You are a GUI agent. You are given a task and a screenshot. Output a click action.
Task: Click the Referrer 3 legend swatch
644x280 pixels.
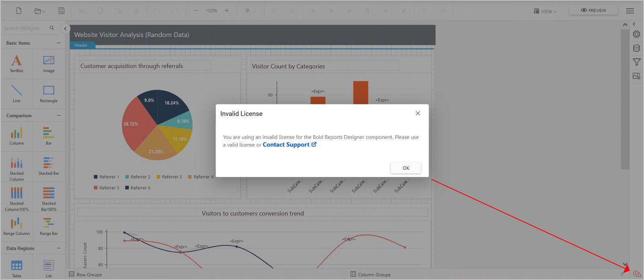click(158, 177)
